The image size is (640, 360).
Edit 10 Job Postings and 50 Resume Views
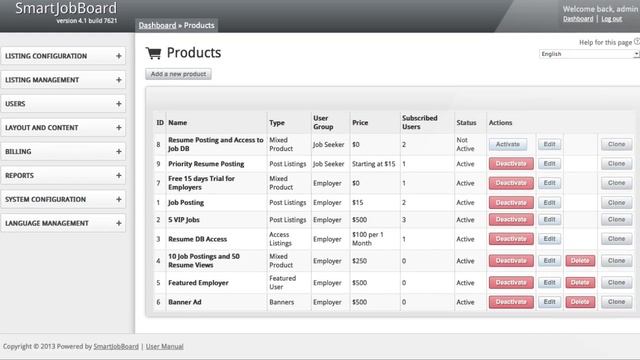(x=549, y=260)
